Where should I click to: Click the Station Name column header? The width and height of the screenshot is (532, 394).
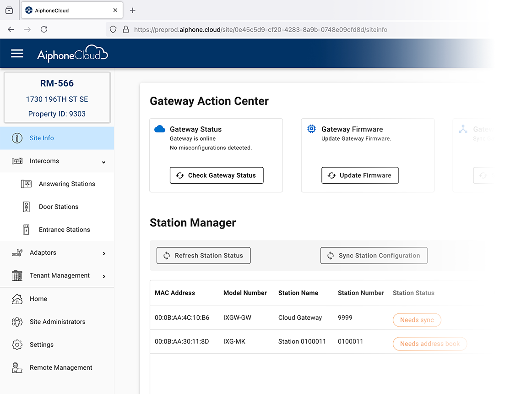click(x=298, y=293)
